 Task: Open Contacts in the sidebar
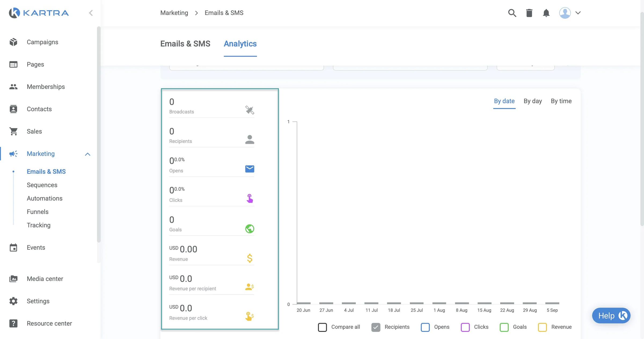[39, 109]
